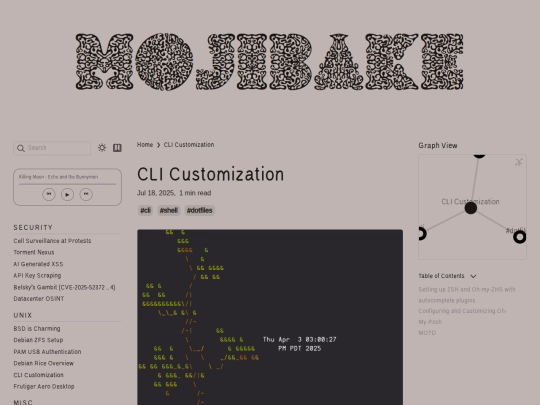The image size is (540, 405).
Task: Skip to previous track in music player
Action: (49, 194)
